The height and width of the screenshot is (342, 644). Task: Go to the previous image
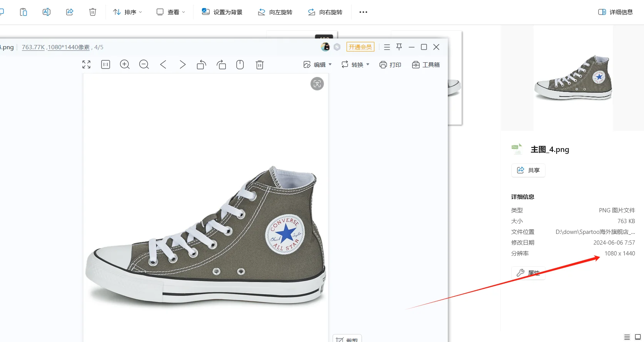[163, 65]
